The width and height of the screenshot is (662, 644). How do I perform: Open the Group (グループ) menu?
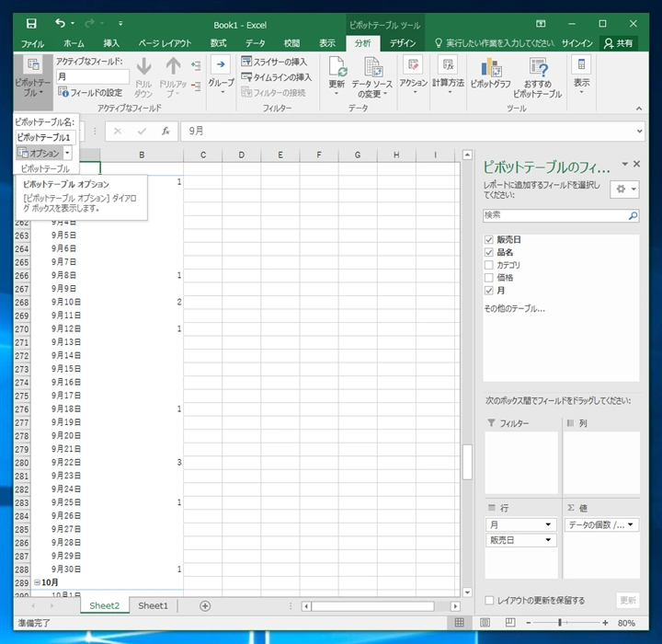coord(221,75)
